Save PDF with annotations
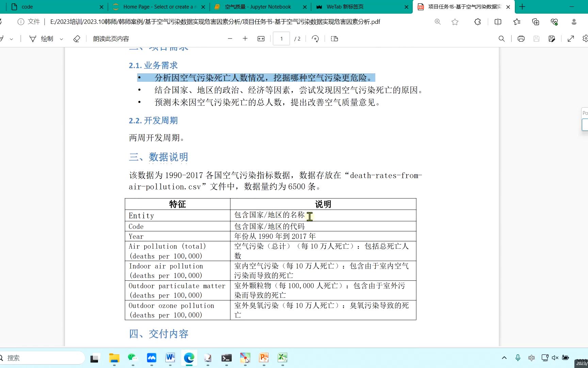 (552, 39)
